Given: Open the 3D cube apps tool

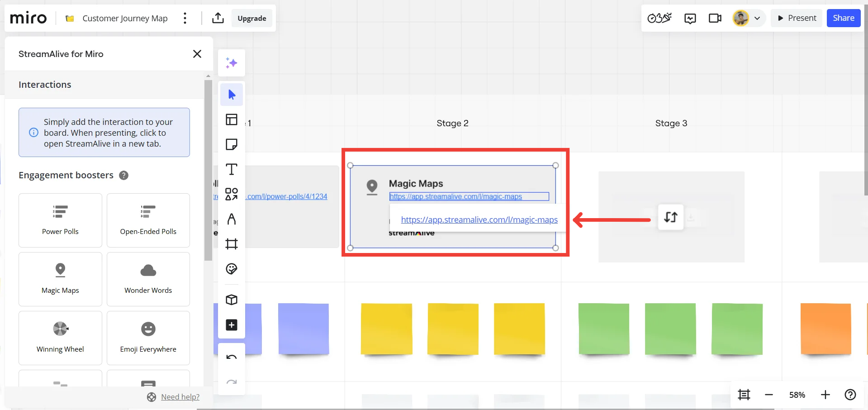Looking at the screenshot, I should [232, 300].
